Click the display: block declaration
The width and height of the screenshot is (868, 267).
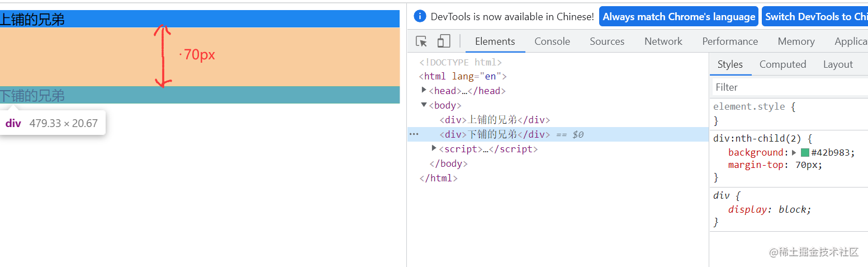[x=770, y=209]
